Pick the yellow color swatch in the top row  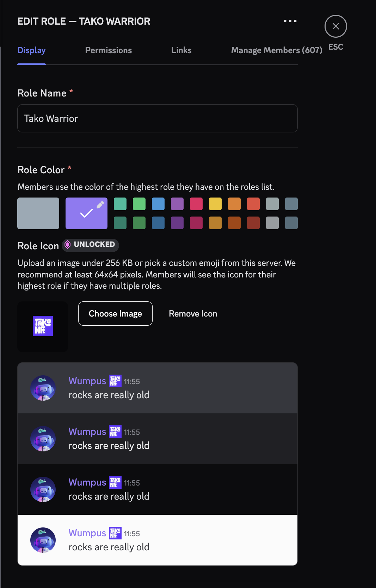pyautogui.click(x=215, y=204)
